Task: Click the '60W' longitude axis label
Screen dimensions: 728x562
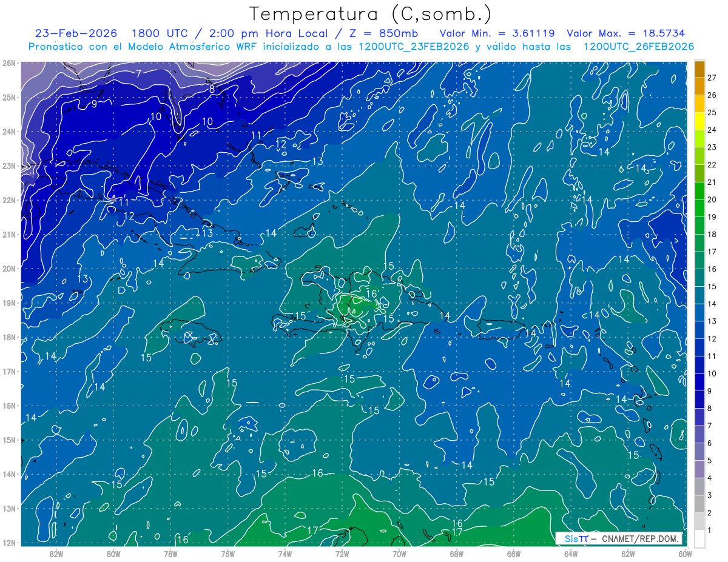Action: (x=686, y=553)
